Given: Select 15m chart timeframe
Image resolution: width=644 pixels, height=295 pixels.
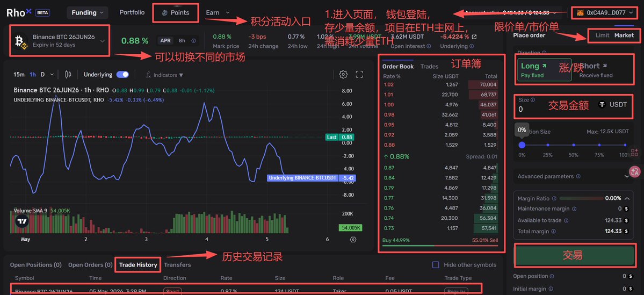Looking at the screenshot, I should (19, 74).
